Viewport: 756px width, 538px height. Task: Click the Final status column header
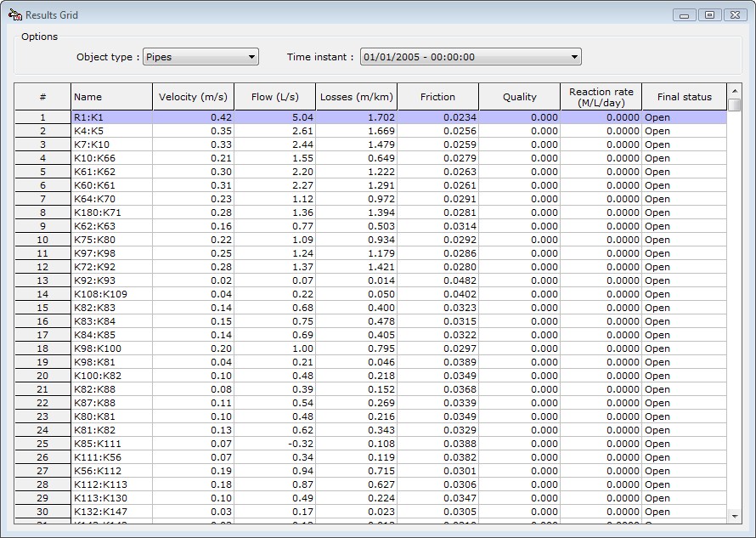pos(684,97)
